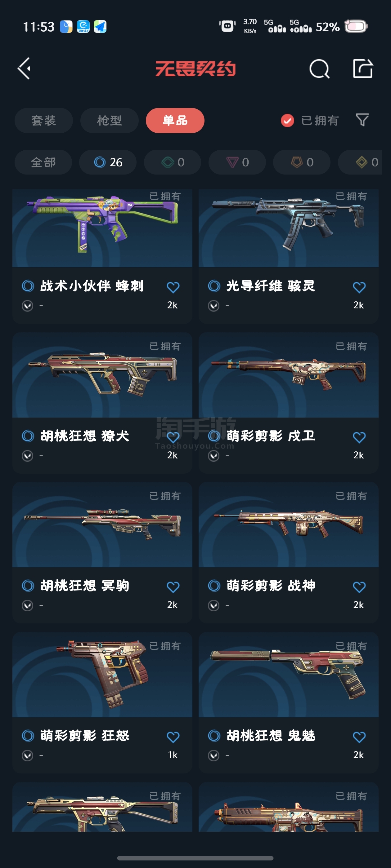Expand 萌彩剪影 战神 variant chevron icon
Image resolution: width=391 pixels, height=868 pixels.
[213, 605]
